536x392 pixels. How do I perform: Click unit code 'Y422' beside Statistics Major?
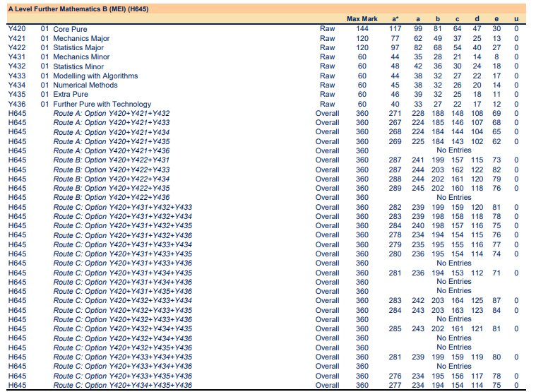17,47
